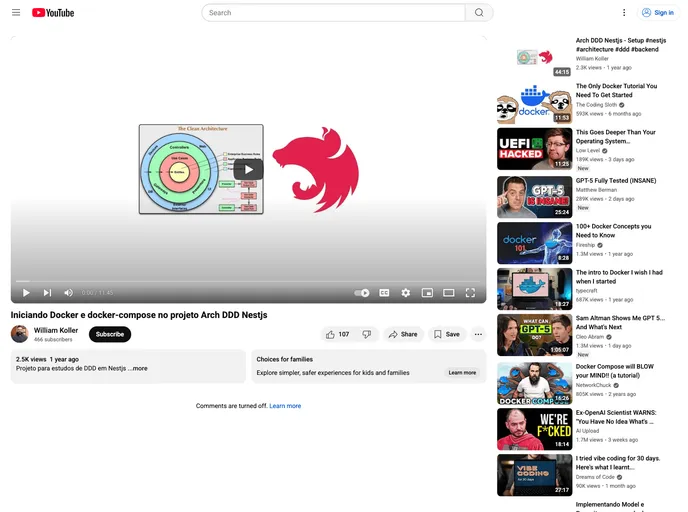Open GPT-5 Fully Tested (INSANE) title
Viewport: 688px width, 512px height.
tap(616, 180)
